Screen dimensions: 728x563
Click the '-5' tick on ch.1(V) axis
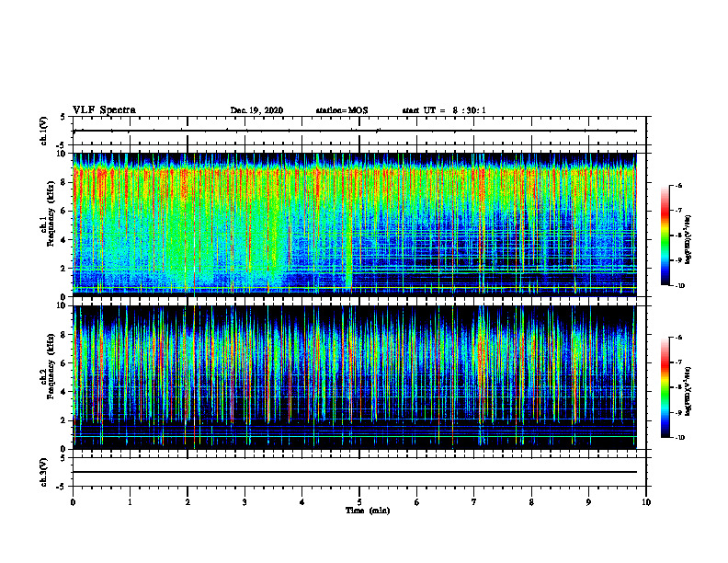(62, 145)
